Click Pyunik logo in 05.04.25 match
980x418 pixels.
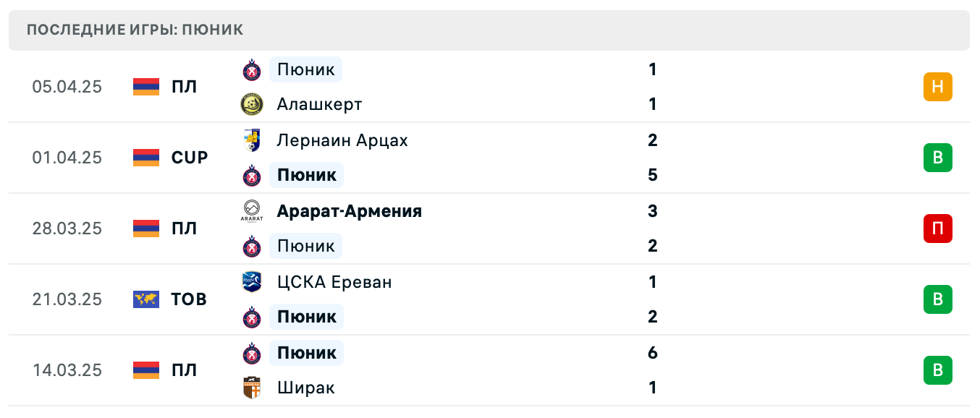(x=252, y=69)
